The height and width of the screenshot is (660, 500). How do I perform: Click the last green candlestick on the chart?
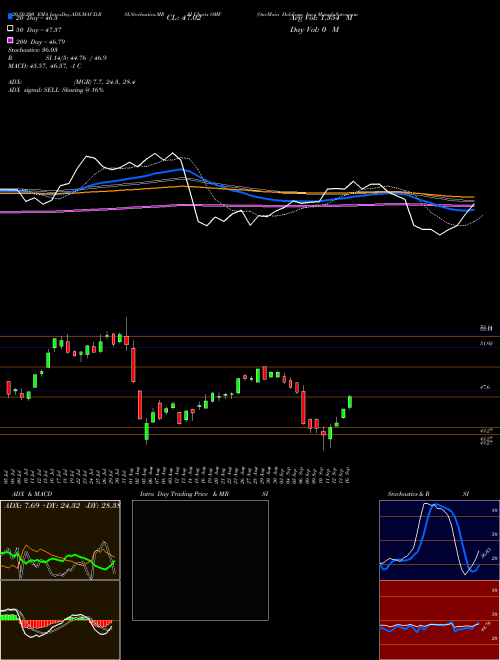[350, 402]
